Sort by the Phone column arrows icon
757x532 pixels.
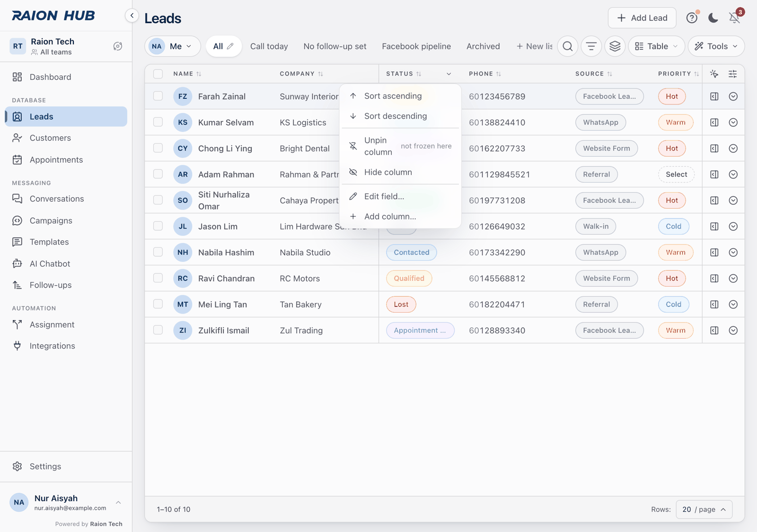(499, 74)
